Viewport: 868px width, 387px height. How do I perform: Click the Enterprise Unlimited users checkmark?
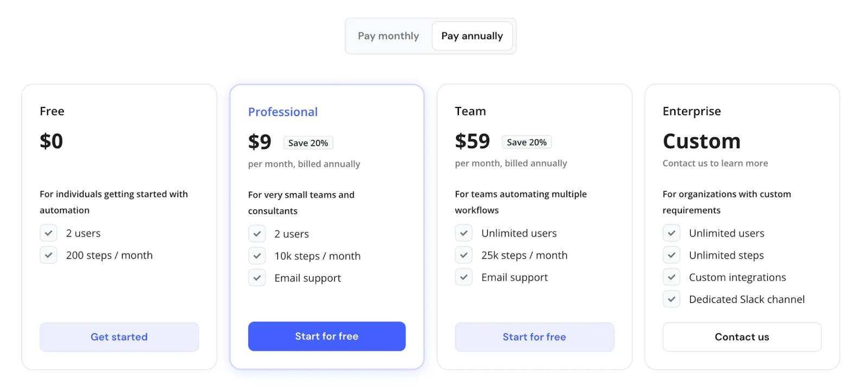(x=672, y=233)
